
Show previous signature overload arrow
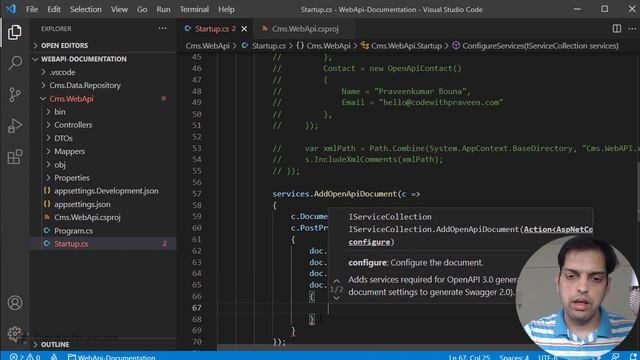pyautogui.click(x=336, y=281)
